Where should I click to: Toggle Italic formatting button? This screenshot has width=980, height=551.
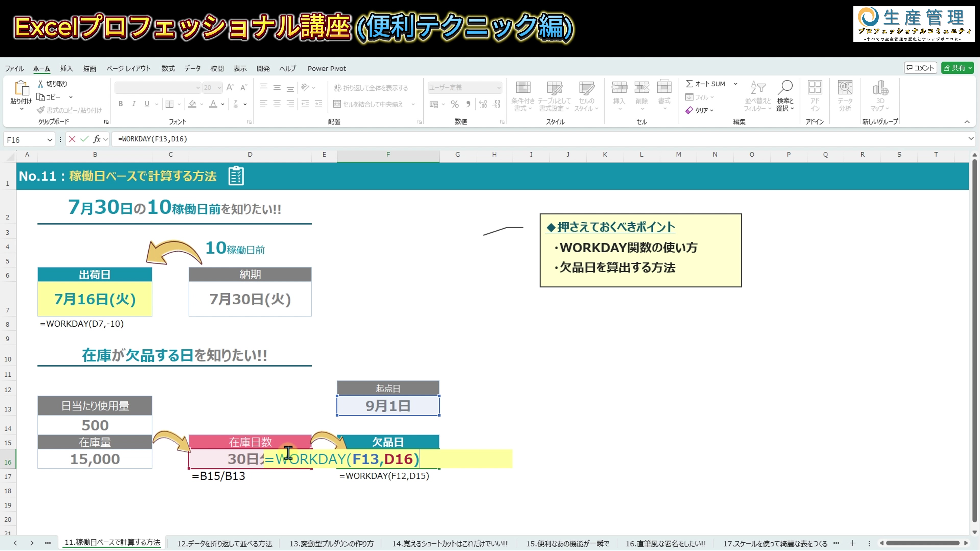[x=133, y=104]
